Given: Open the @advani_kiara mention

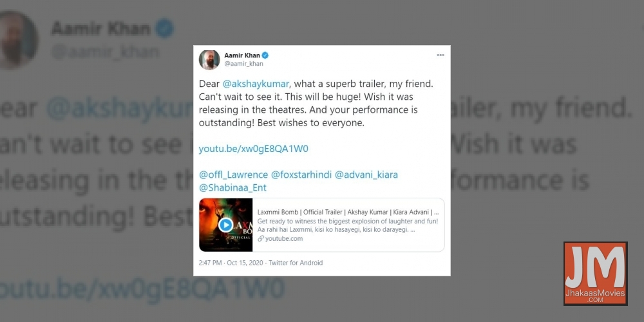Looking at the screenshot, I should click(366, 175).
